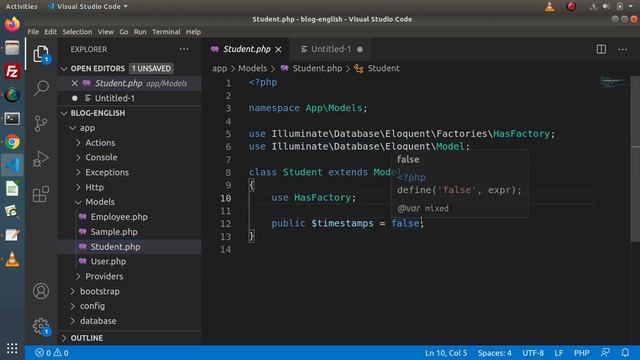Screen dimensions: 640x360
Task: Change line ending via LF item
Action: 559,353
